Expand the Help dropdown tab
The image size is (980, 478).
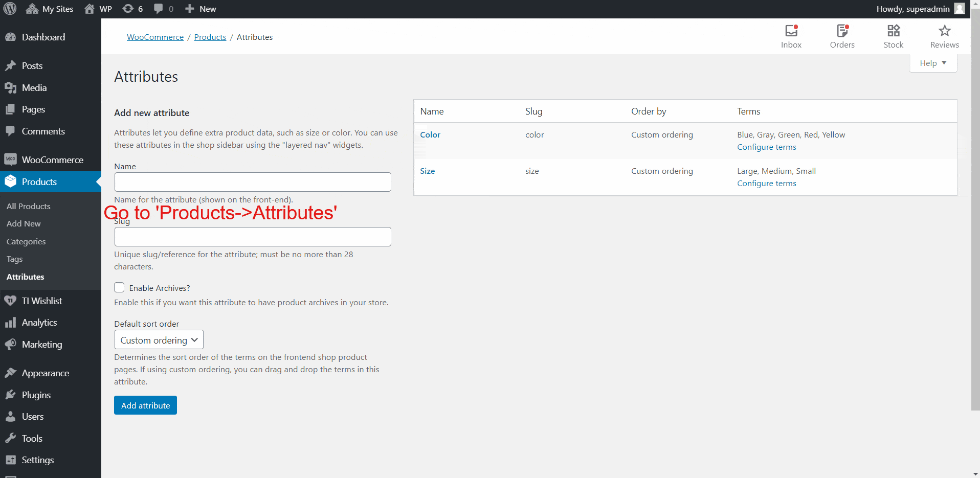[933, 63]
